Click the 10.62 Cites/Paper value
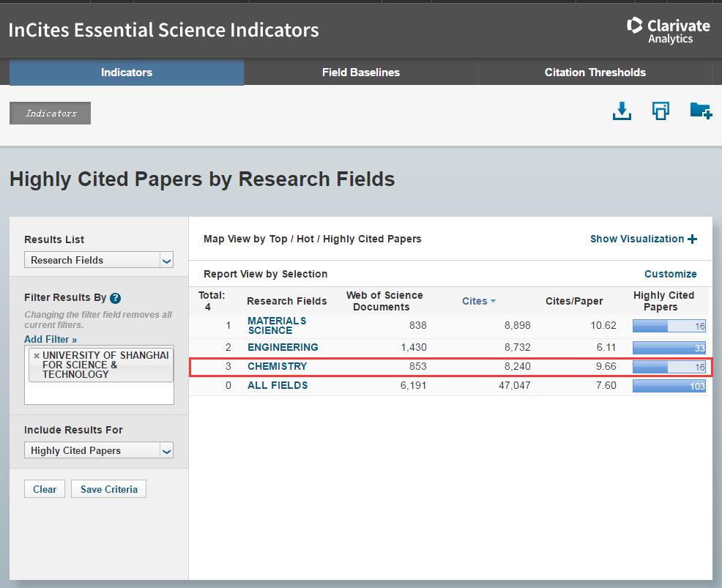 (603, 326)
